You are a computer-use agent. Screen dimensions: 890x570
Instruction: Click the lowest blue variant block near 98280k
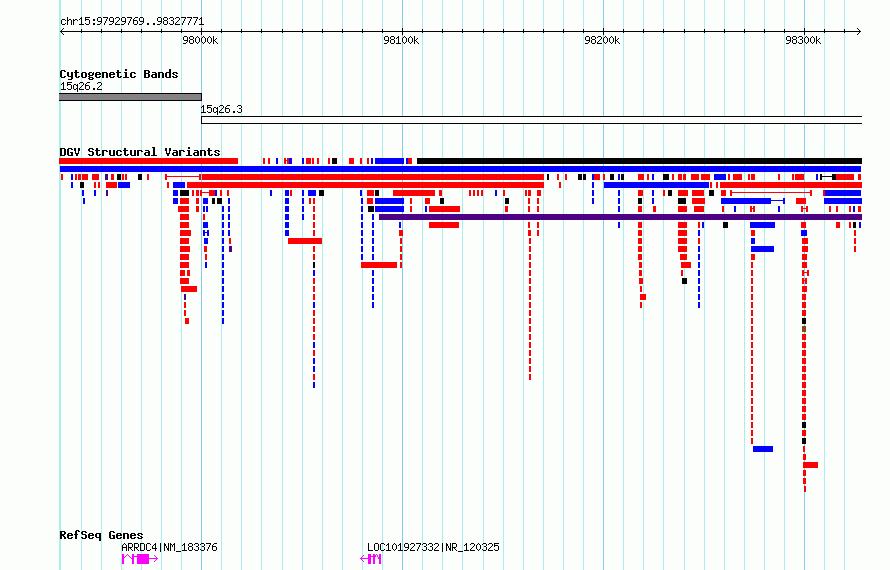[763, 449]
